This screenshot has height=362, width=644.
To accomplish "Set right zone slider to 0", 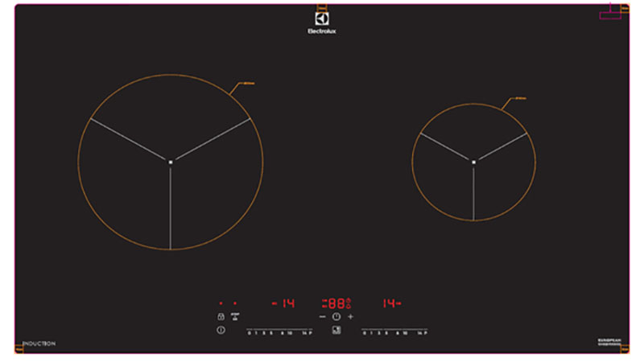I will point(364,332).
